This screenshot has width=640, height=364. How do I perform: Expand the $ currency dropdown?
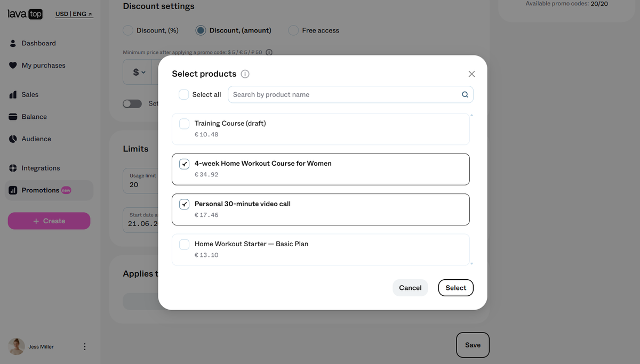tap(139, 72)
